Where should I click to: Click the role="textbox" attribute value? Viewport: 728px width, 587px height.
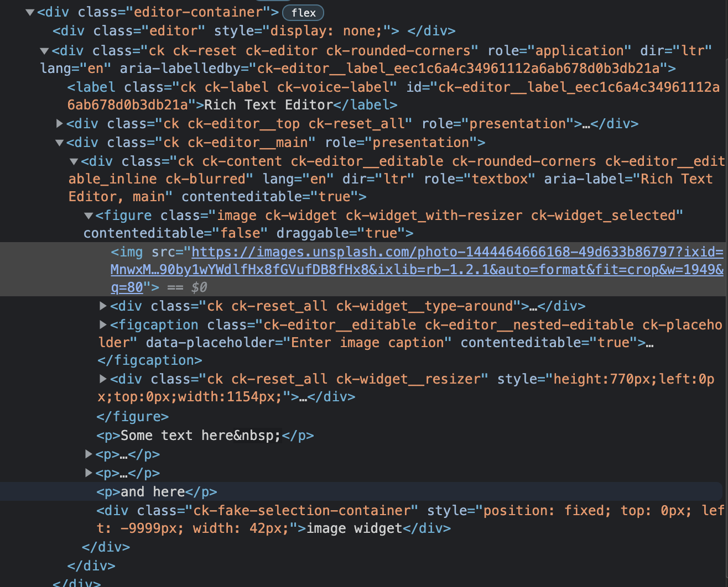click(x=500, y=179)
